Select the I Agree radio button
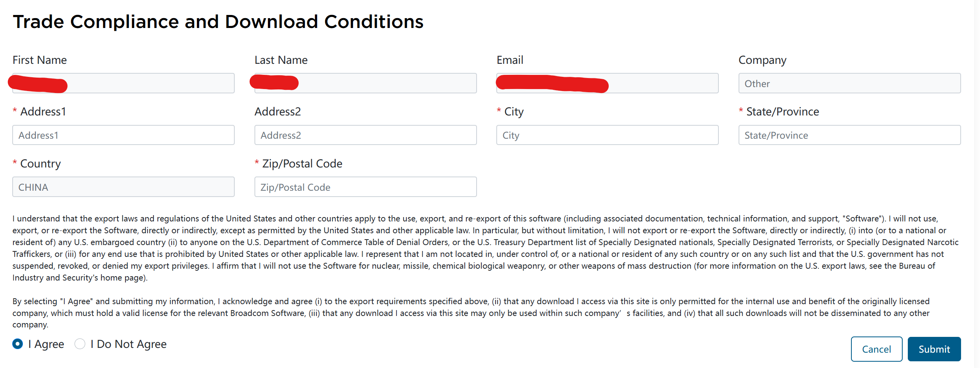The image size is (980, 368). tap(18, 344)
